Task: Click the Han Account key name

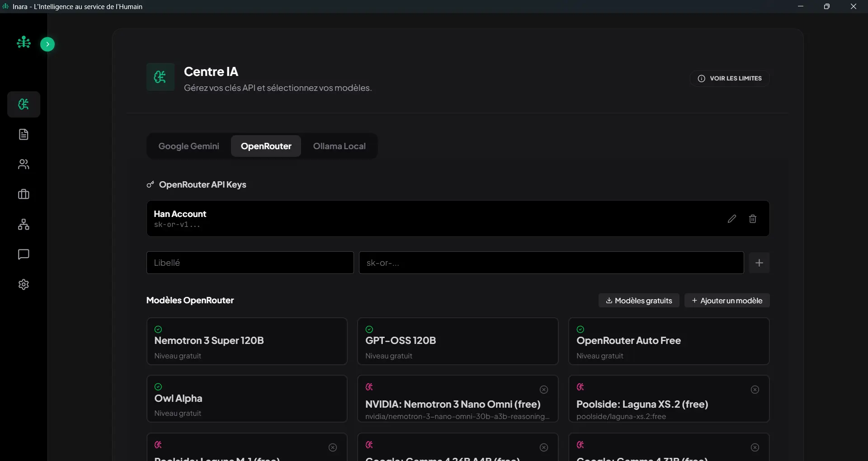Action: (180, 214)
